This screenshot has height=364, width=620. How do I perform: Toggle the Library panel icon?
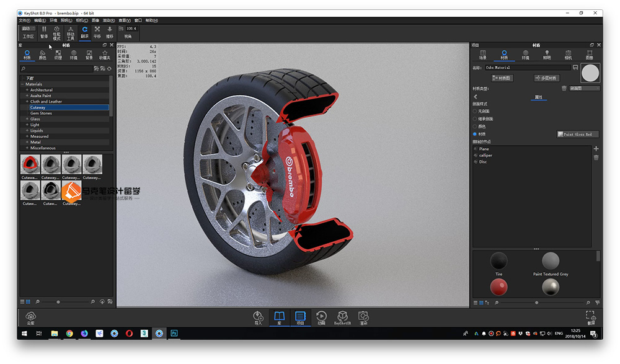coord(279,317)
